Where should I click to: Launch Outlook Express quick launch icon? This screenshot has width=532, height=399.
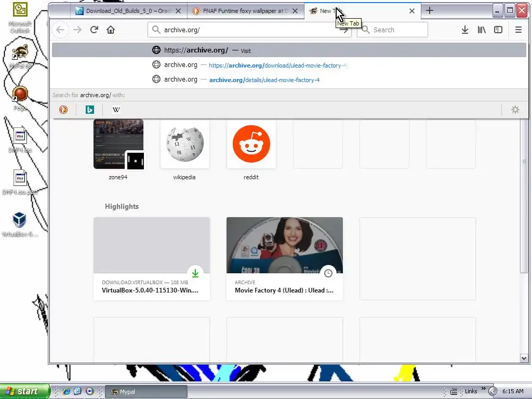(x=78, y=391)
